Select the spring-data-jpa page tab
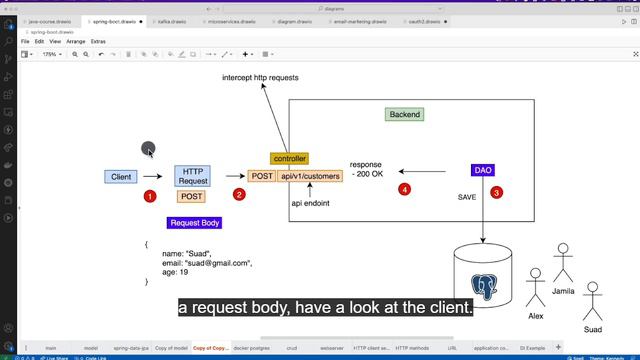Image resolution: width=640 pixels, height=360 pixels. 131,348
